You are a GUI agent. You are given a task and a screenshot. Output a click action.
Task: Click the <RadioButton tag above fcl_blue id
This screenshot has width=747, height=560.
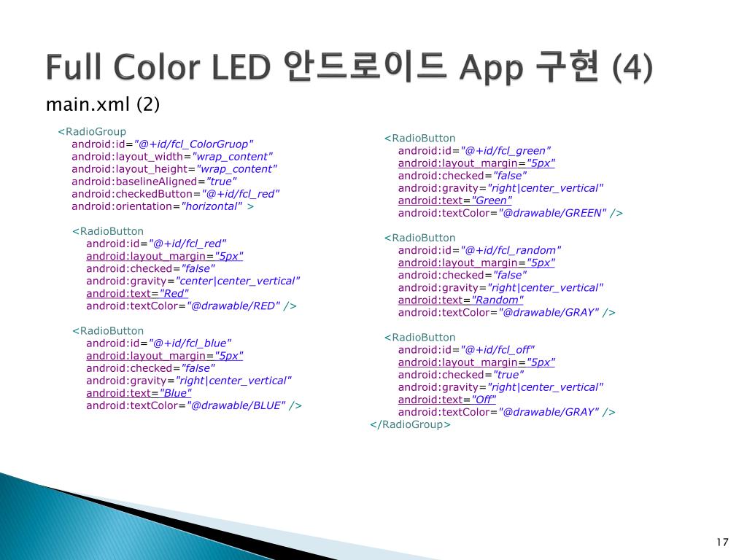pos(108,331)
